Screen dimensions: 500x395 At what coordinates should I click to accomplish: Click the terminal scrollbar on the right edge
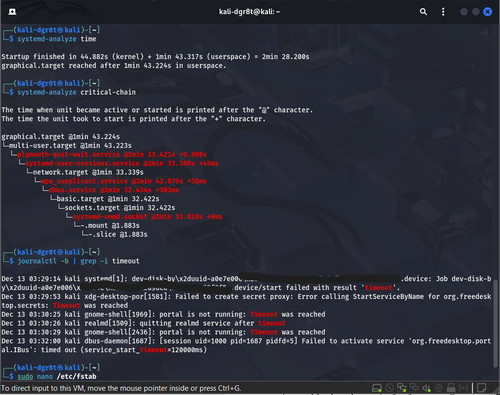495,323
